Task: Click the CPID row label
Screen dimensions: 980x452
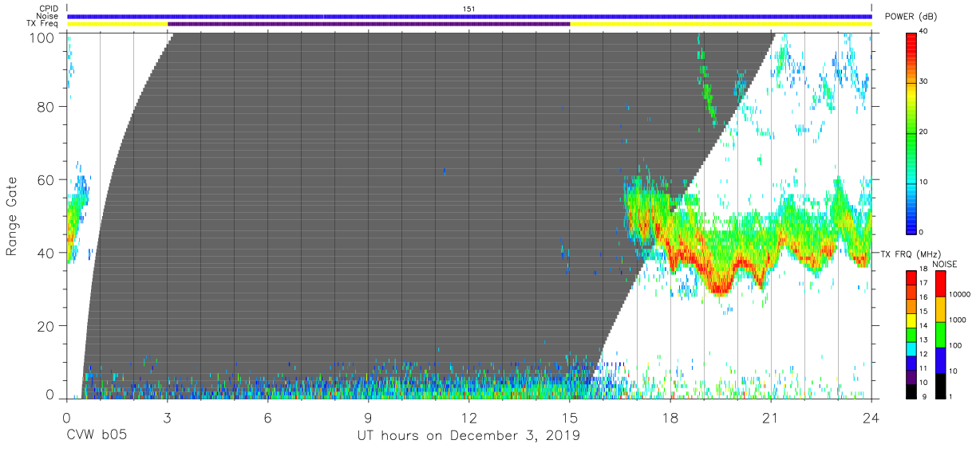Action: click(x=48, y=8)
